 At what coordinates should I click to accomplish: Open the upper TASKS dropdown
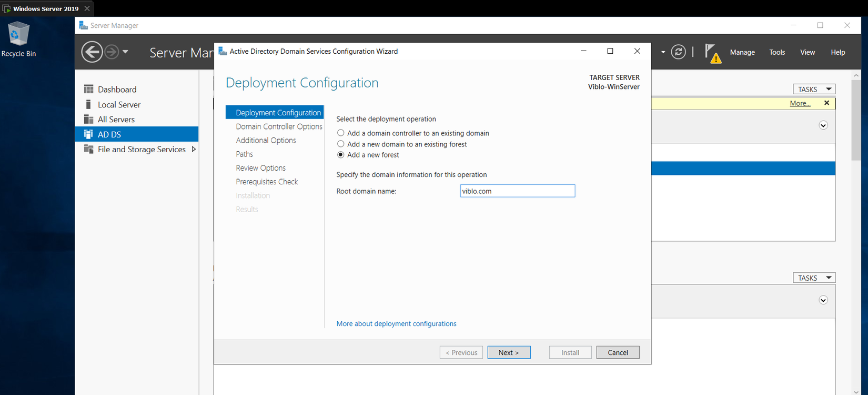(x=814, y=90)
